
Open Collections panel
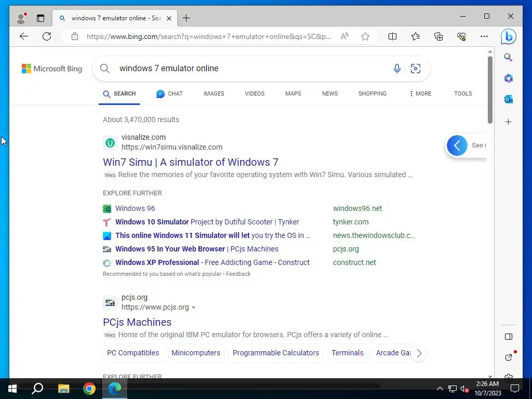click(438, 36)
